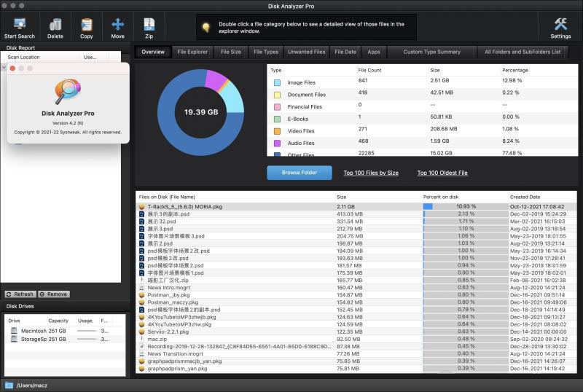Click the folder icon beside /Users/macz

(x=9, y=385)
